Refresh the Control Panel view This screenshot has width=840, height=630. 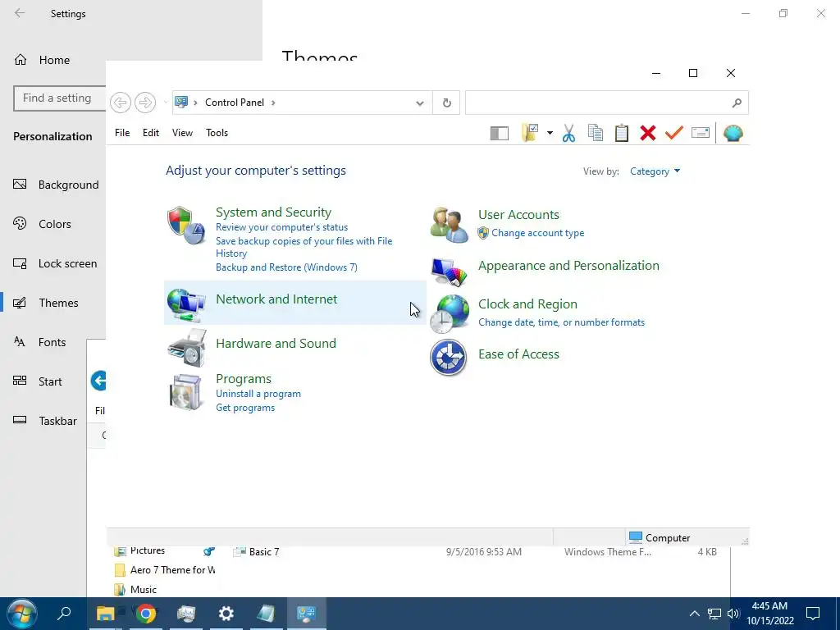click(x=447, y=103)
